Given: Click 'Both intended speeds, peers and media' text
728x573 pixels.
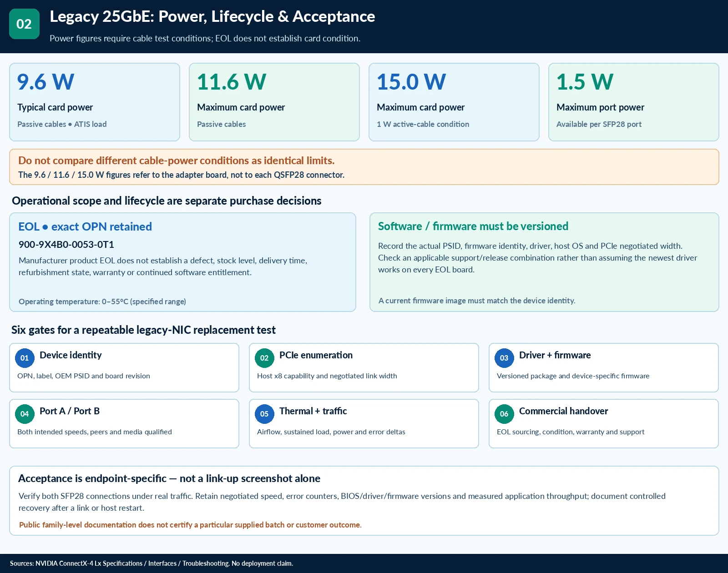Looking at the screenshot, I should tap(95, 432).
